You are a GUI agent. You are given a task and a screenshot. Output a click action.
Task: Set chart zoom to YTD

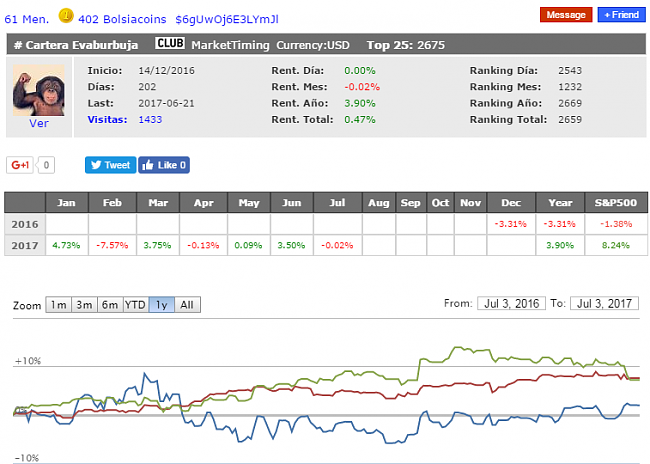[x=136, y=305]
